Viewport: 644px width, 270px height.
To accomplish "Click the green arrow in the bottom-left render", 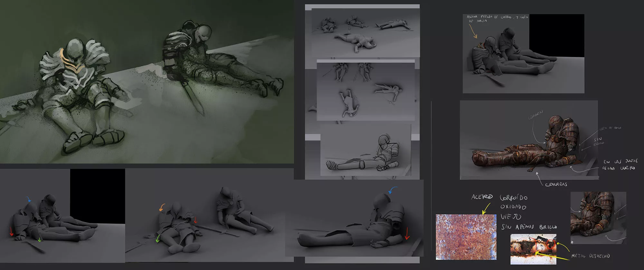I will (40, 239).
